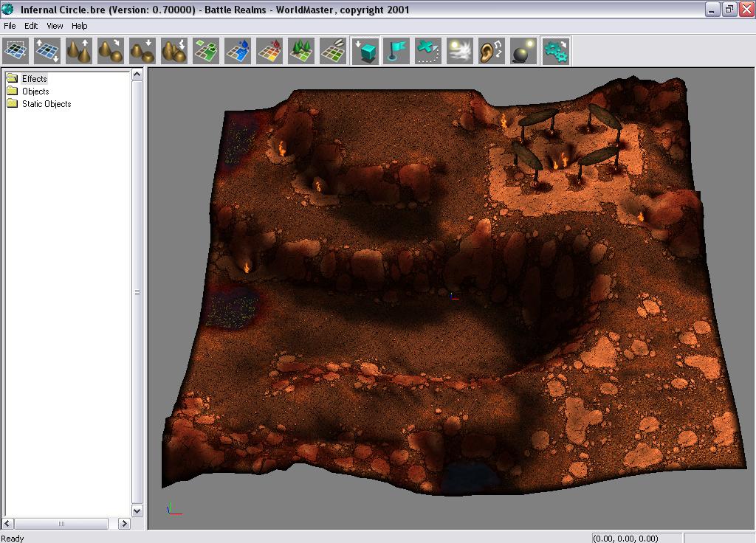This screenshot has height=543, width=756.
Task: Open the View menu
Action: tap(55, 26)
